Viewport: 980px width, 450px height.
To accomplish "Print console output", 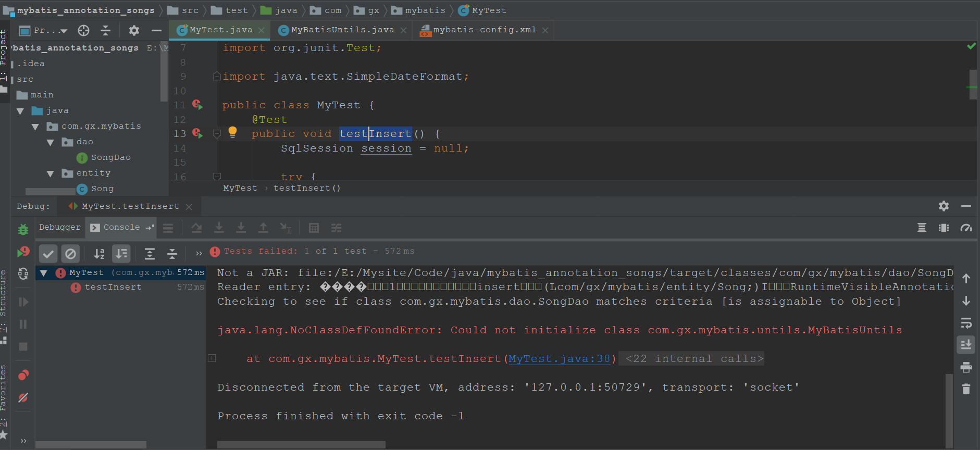I will click(x=966, y=367).
